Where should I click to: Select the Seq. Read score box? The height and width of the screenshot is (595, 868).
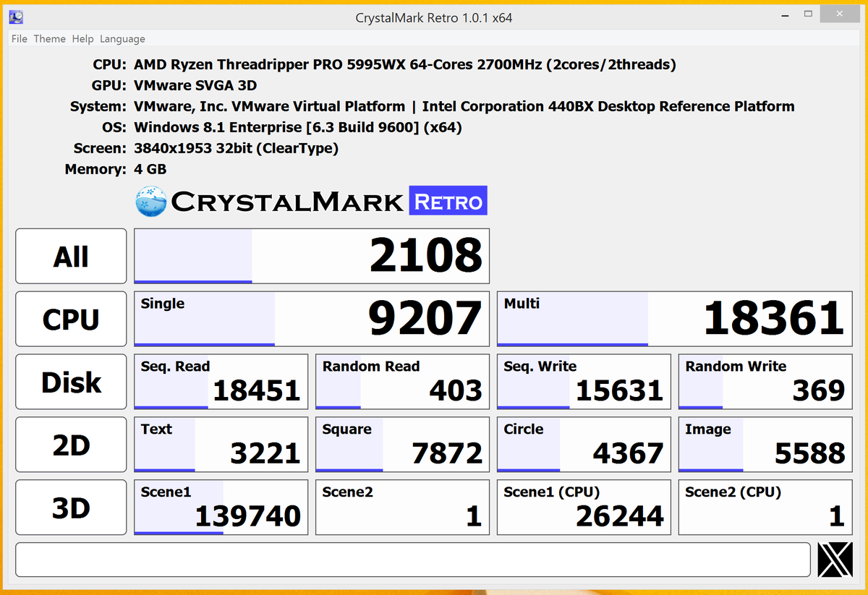tap(221, 382)
